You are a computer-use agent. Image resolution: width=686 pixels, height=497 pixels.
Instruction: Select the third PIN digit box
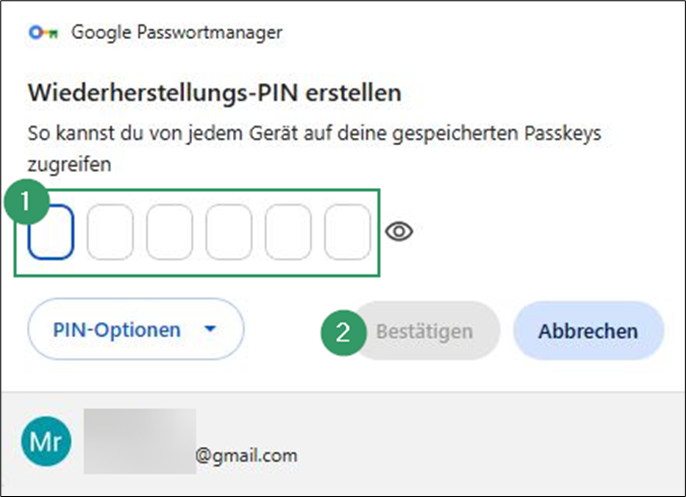(169, 232)
